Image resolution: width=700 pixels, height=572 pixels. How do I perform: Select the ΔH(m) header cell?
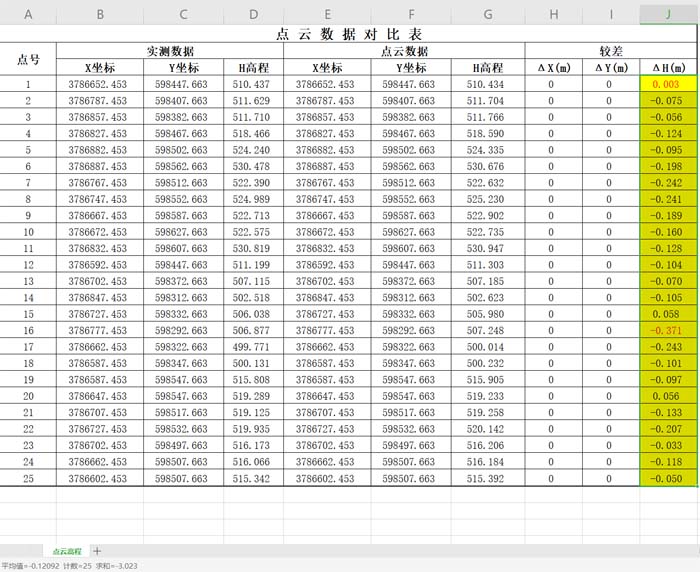(667, 68)
